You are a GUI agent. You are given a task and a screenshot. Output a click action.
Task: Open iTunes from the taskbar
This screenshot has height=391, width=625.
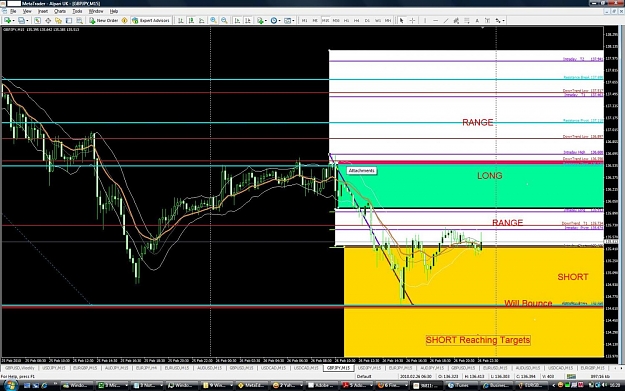(461, 385)
